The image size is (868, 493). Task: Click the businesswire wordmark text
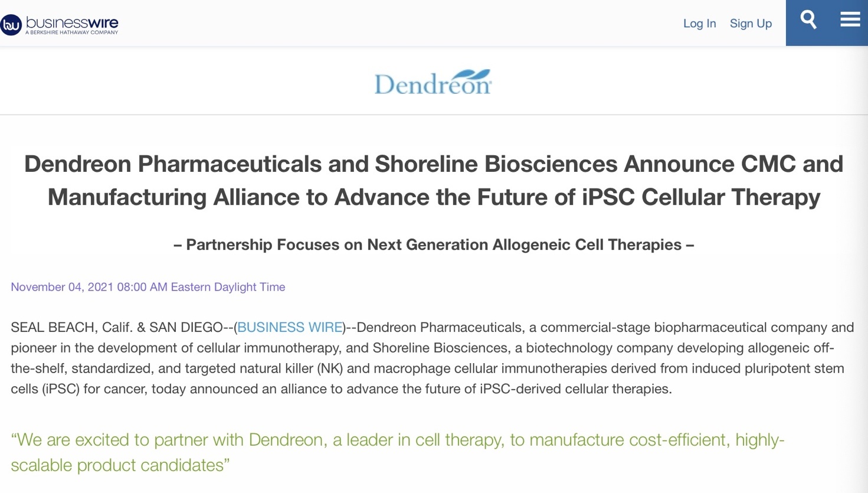pos(72,22)
